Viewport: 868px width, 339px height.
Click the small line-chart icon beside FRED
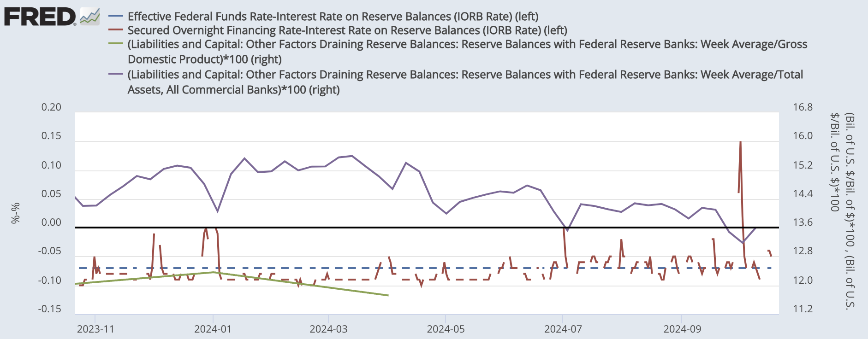(89, 17)
